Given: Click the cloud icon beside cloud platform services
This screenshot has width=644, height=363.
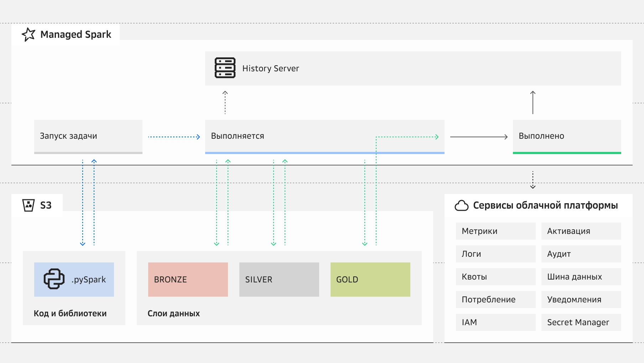Looking at the screenshot, I should pyautogui.click(x=461, y=206).
